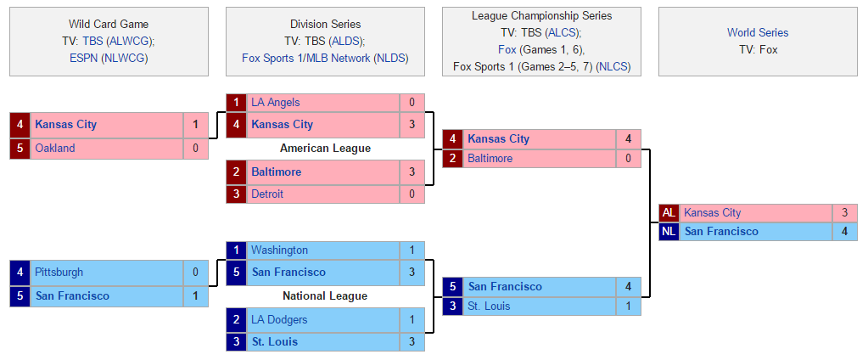Click Detroit team link
Image resolution: width=868 pixels, height=360 pixels.
click(x=266, y=194)
